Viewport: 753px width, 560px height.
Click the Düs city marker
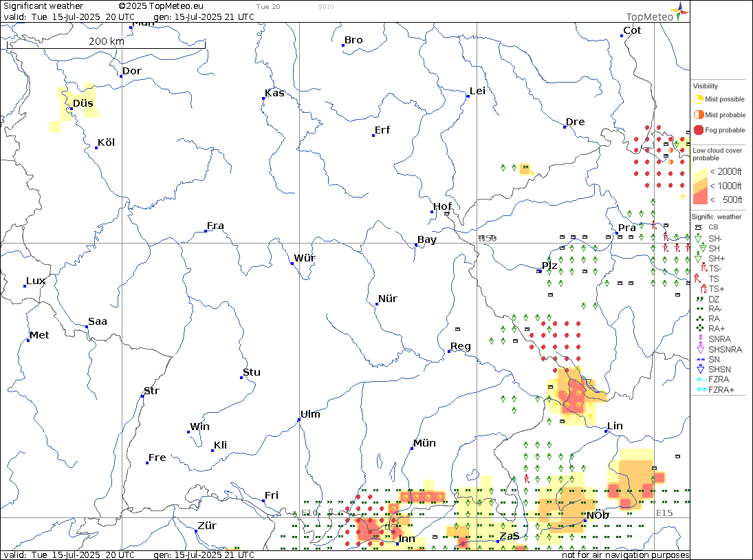point(72,109)
